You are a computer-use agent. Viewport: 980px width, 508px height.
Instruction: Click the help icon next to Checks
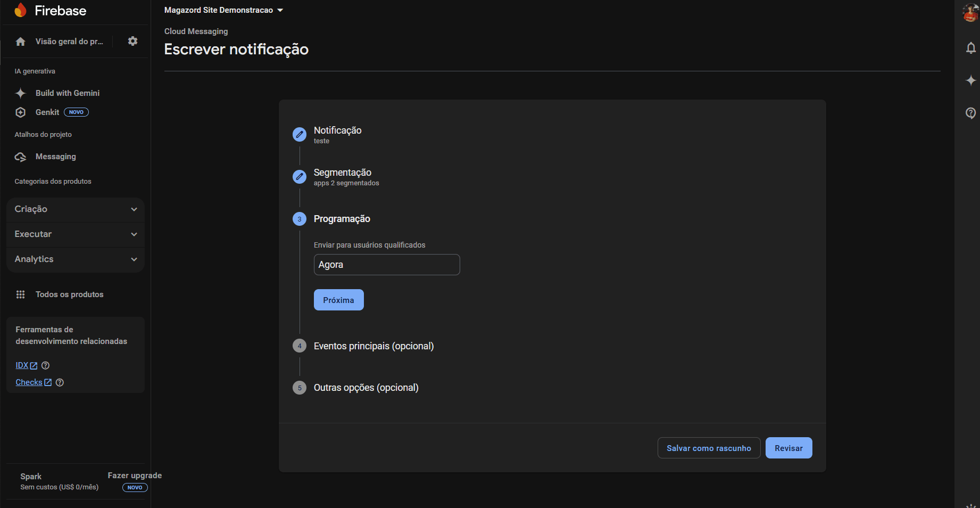pos(60,382)
